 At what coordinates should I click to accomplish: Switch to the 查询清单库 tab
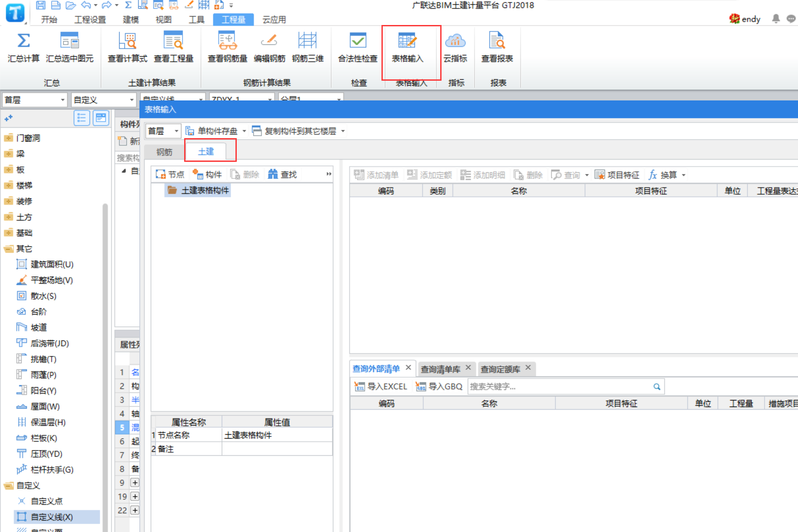click(441, 369)
